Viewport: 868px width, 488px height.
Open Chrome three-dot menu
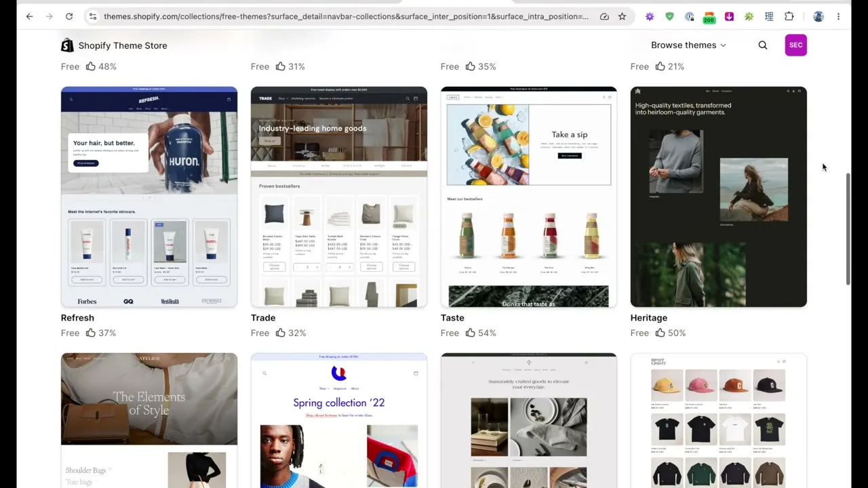tap(839, 16)
